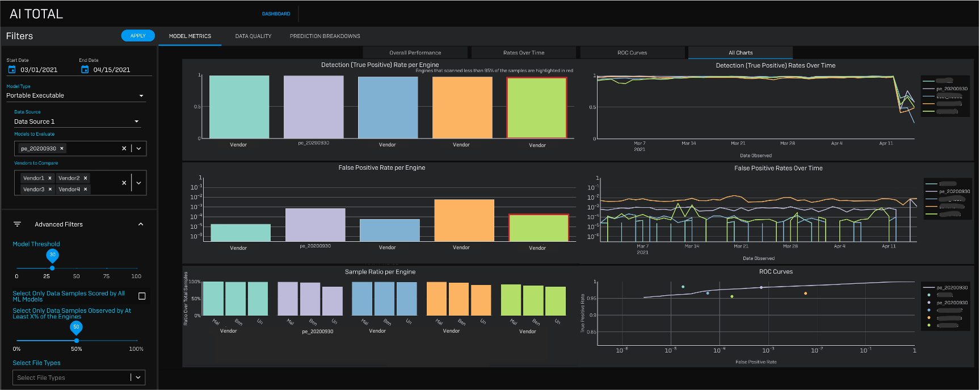
Task: Remove the pe_20200930 chip from Models to Evaluate
Action: (x=62, y=148)
